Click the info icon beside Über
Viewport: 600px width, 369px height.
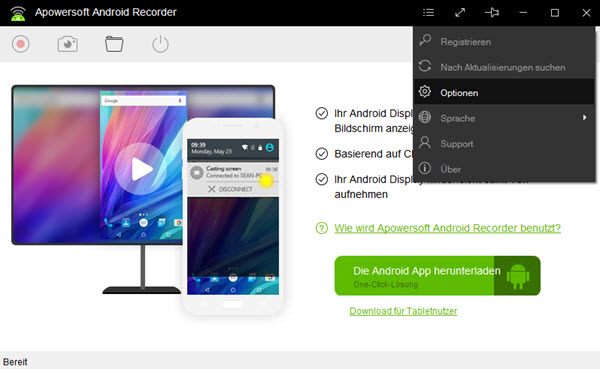(x=425, y=168)
